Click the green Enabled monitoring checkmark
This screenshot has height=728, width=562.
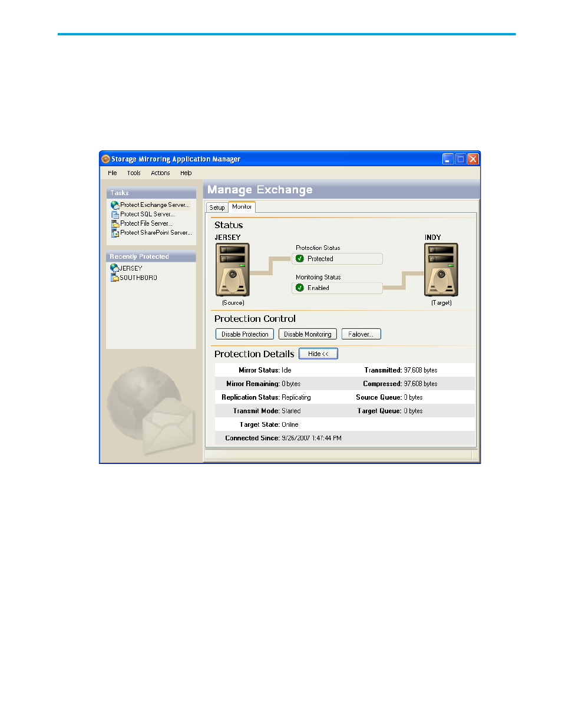(300, 288)
